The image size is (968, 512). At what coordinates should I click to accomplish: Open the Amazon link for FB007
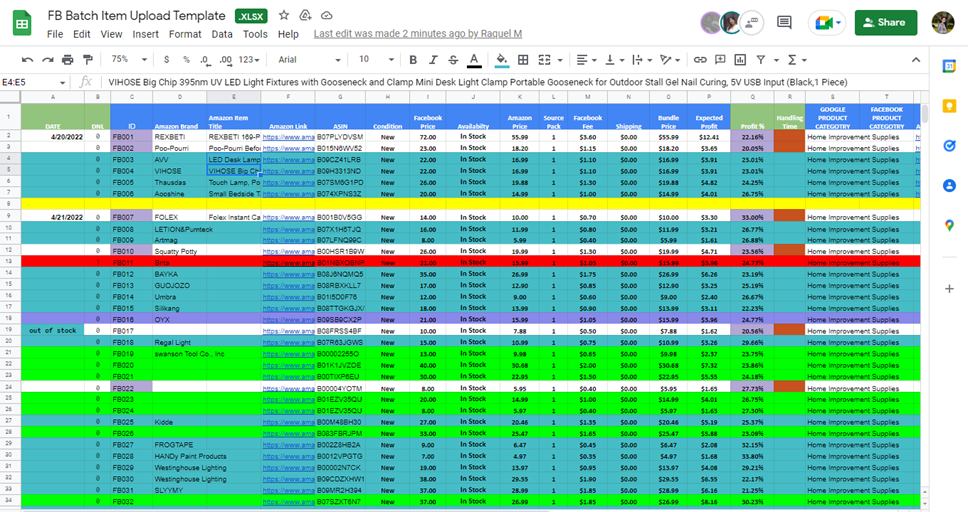pyautogui.click(x=288, y=217)
